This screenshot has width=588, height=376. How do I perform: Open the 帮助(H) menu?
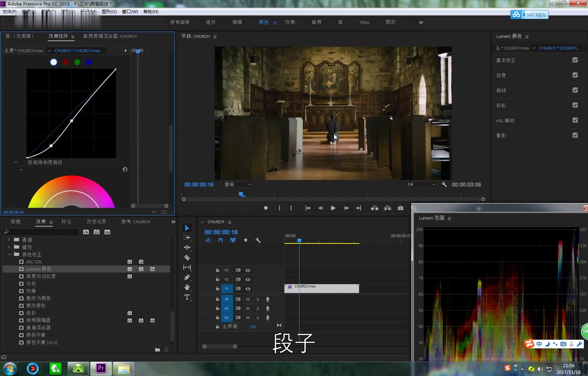pos(151,12)
